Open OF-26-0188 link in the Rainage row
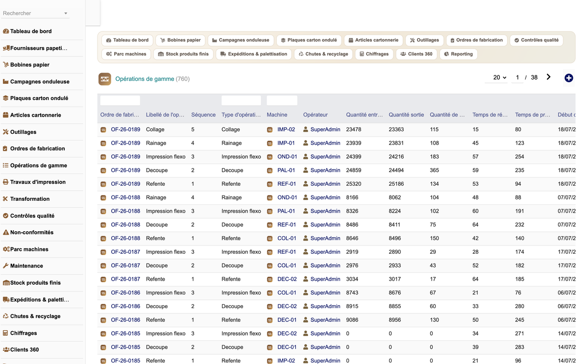The height and width of the screenshot is (364, 588). [x=125, y=197]
